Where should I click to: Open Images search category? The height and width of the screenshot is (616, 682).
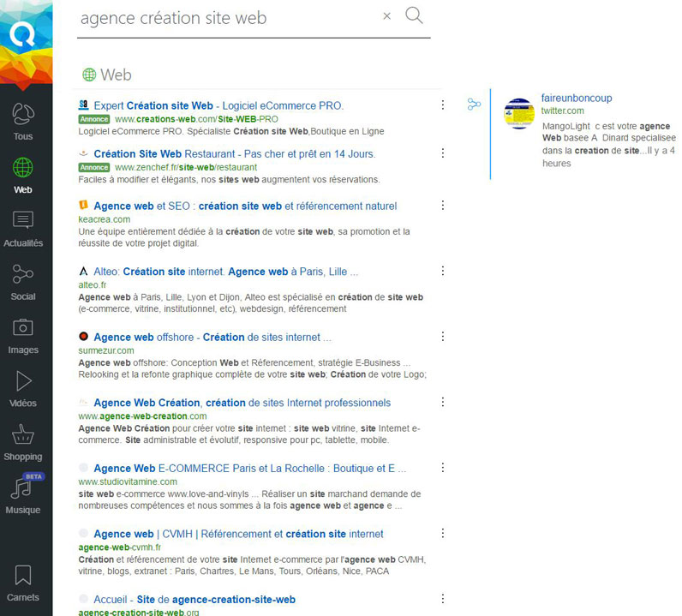click(23, 336)
